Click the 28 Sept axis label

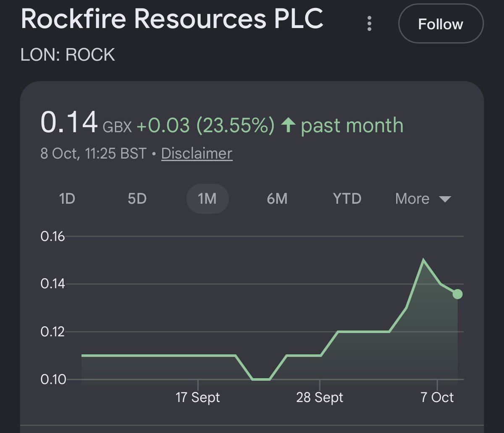coord(320,398)
